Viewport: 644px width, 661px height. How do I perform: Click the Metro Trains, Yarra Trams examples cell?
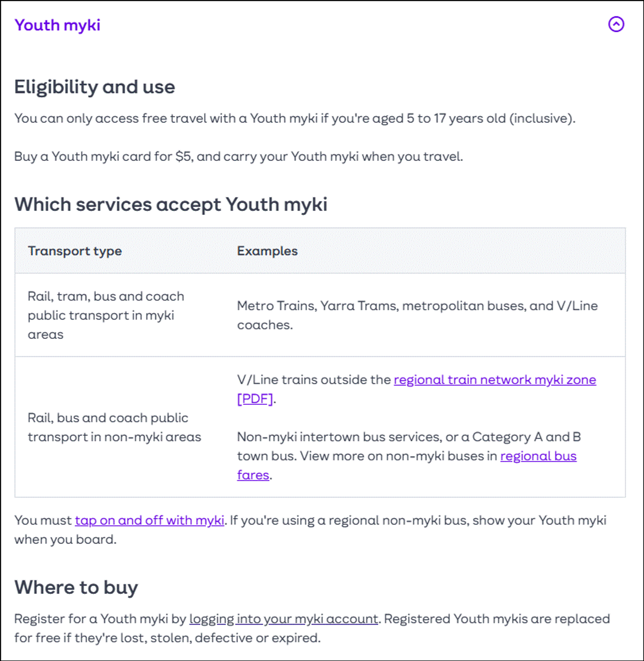pos(417,315)
